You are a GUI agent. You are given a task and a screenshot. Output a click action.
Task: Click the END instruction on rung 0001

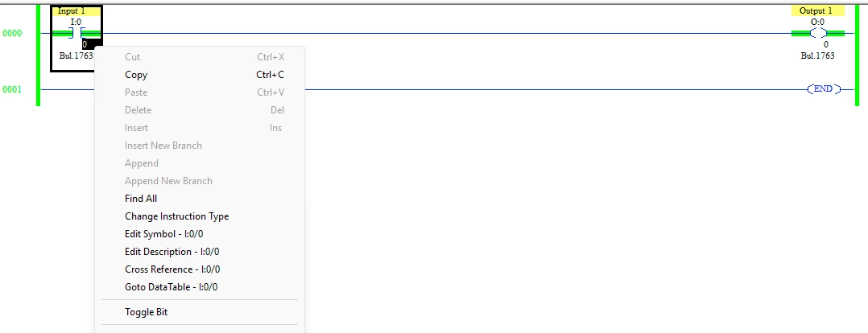(823, 88)
